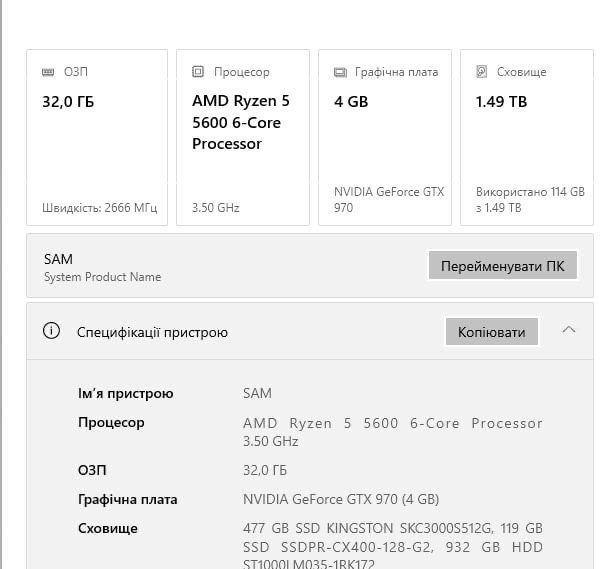603x569 pixels.
Task: Click the Швидкість: 2666 МГц text
Action: point(99,208)
